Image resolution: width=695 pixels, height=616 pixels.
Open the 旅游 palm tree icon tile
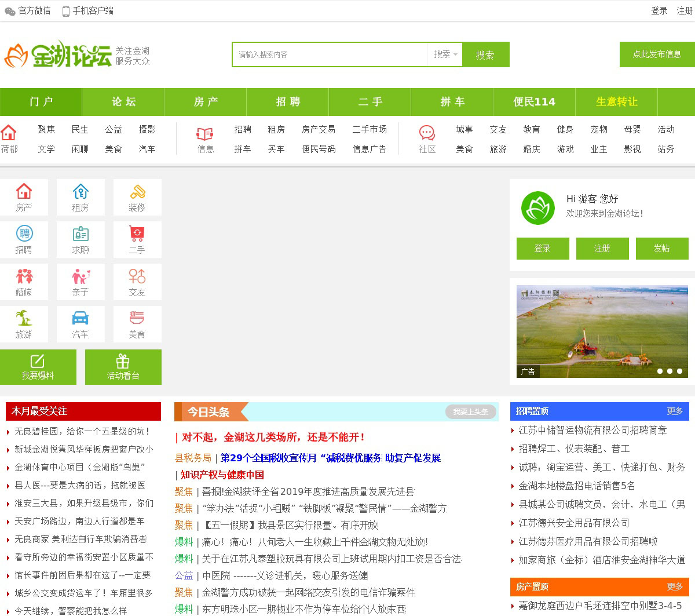[24, 325]
